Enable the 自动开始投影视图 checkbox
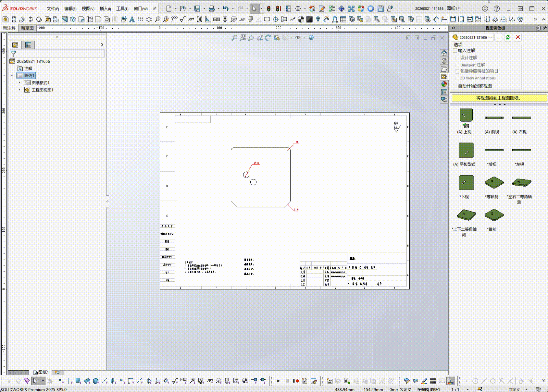 click(455, 86)
